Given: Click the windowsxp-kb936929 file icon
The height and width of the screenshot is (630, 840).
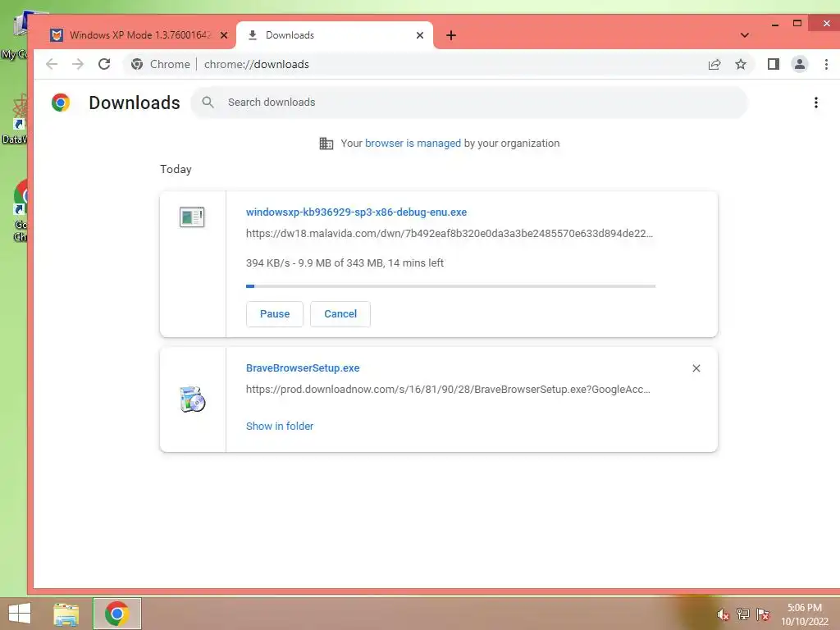Looking at the screenshot, I should pyautogui.click(x=192, y=217).
